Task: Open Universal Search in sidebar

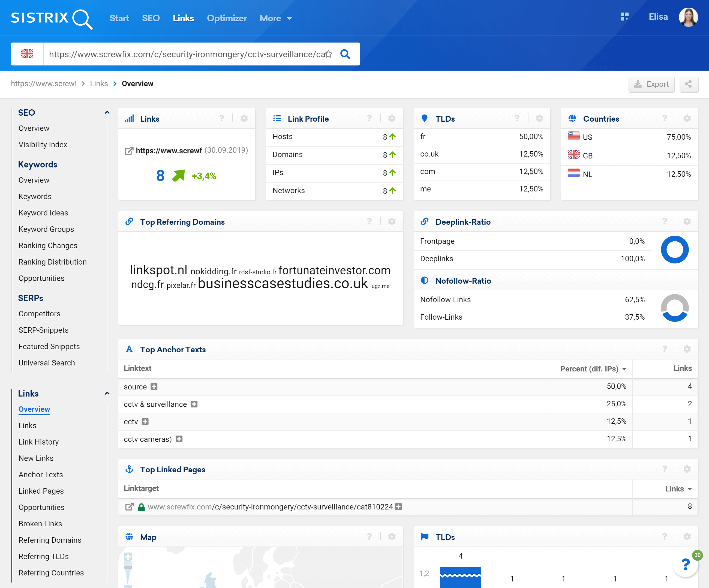Action: [47, 363]
